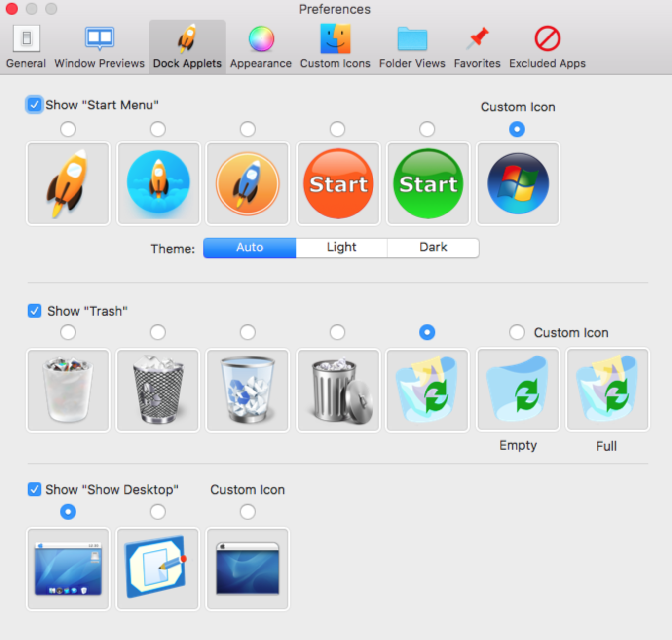Select radio above metal garbage can
This screenshot has height=640, width=672.
[x=337, y=332]
